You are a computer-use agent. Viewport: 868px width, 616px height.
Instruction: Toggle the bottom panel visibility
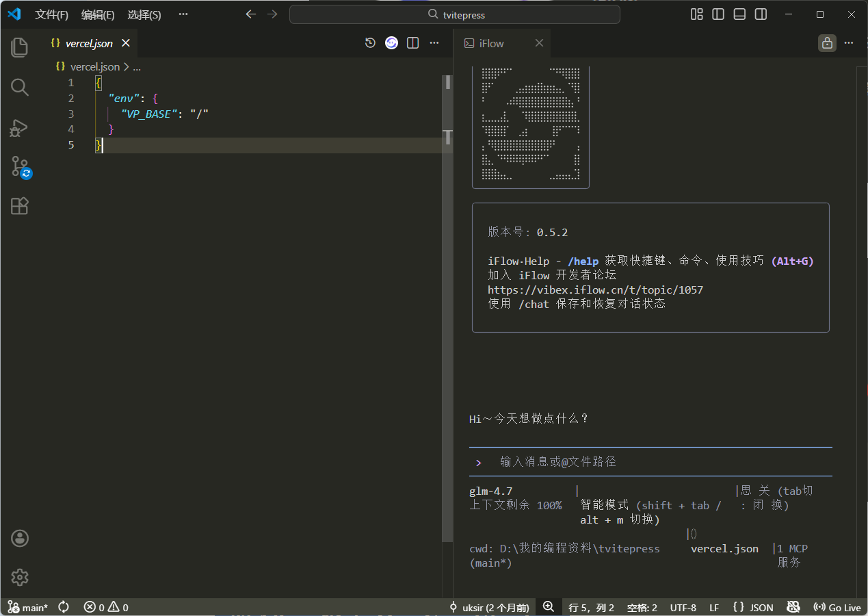pyautogui.click(x=739, y=14)
